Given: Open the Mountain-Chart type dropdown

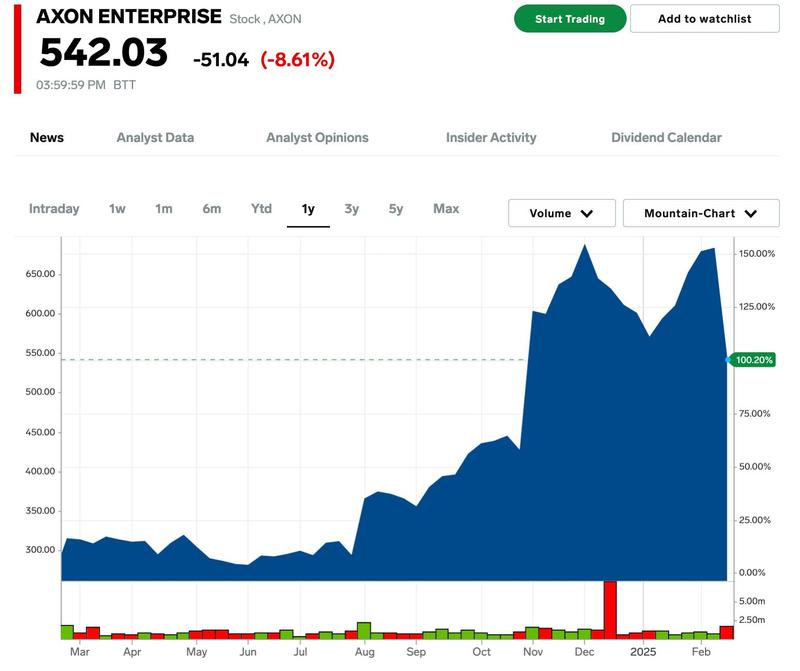Looking at the screenshot, I should 698,213.
